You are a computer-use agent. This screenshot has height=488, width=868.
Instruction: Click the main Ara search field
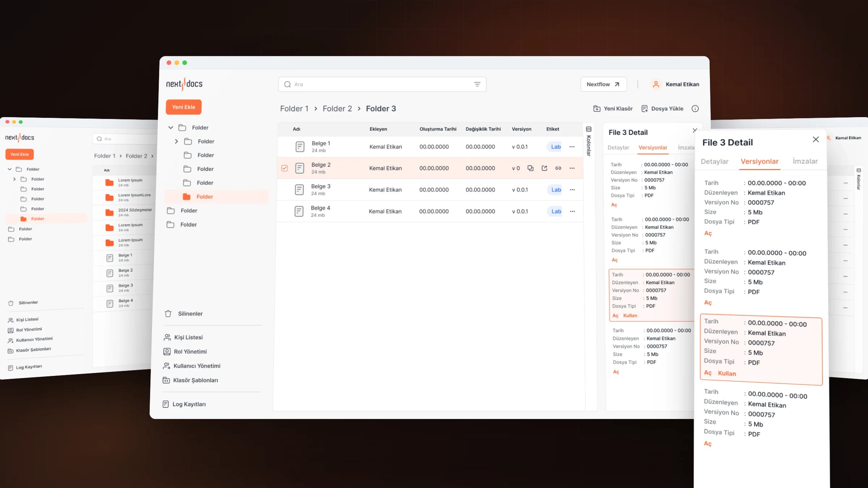point(382,84)
